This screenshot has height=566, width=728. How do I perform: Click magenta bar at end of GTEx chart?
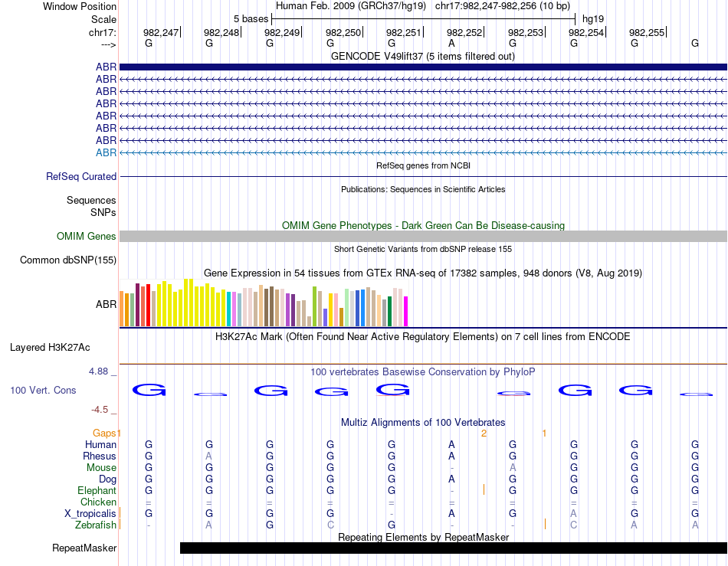[406, 311]
